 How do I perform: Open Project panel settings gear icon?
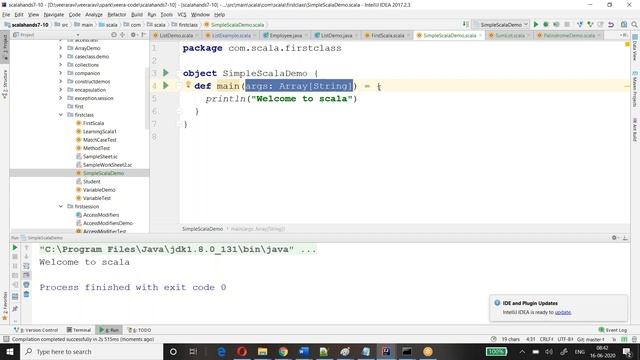(x=133, y=35)
